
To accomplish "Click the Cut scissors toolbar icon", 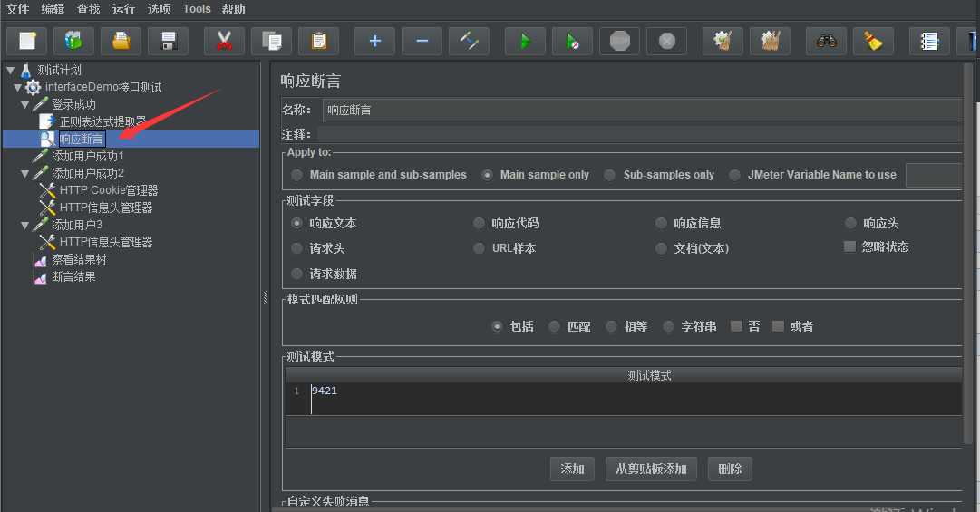I will pyautogui.click(x=224, y=41).
